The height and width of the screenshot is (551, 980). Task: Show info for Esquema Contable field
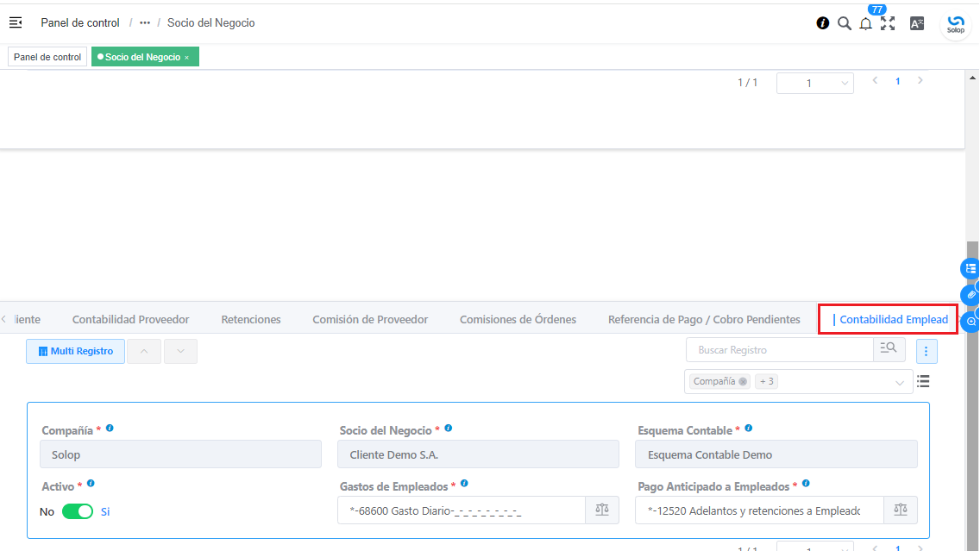pyautogui.click(x=748, y=429)
